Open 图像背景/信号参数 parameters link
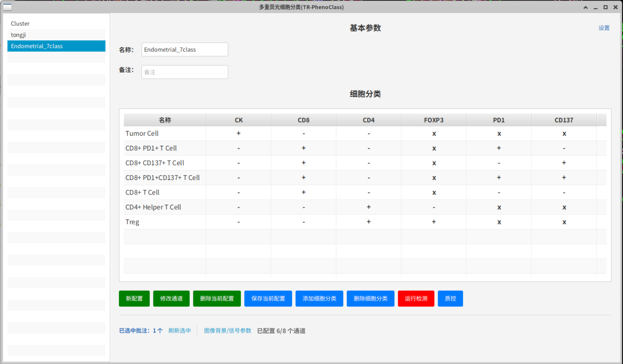623x364 pixels. pos(228,331)
